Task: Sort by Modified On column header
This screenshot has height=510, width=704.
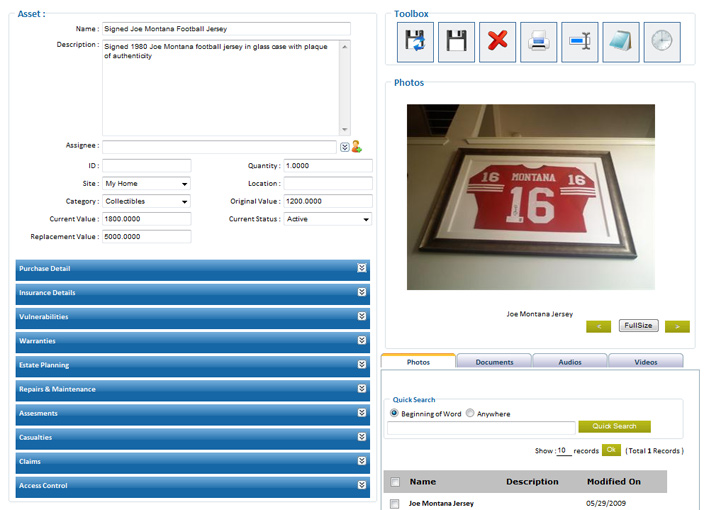Action: point(614,482)
